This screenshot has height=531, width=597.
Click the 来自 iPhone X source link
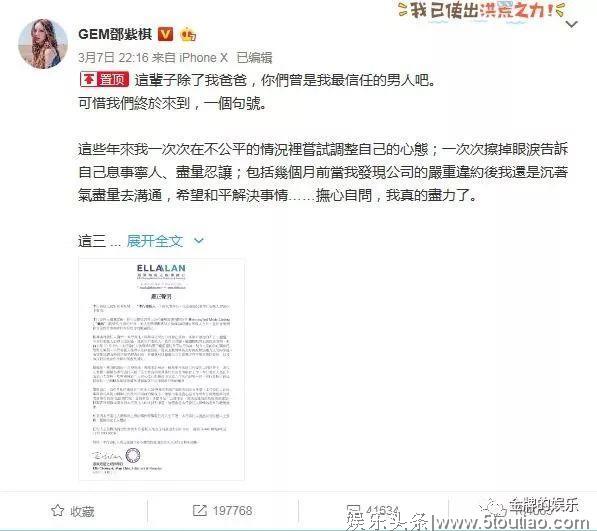190,57
